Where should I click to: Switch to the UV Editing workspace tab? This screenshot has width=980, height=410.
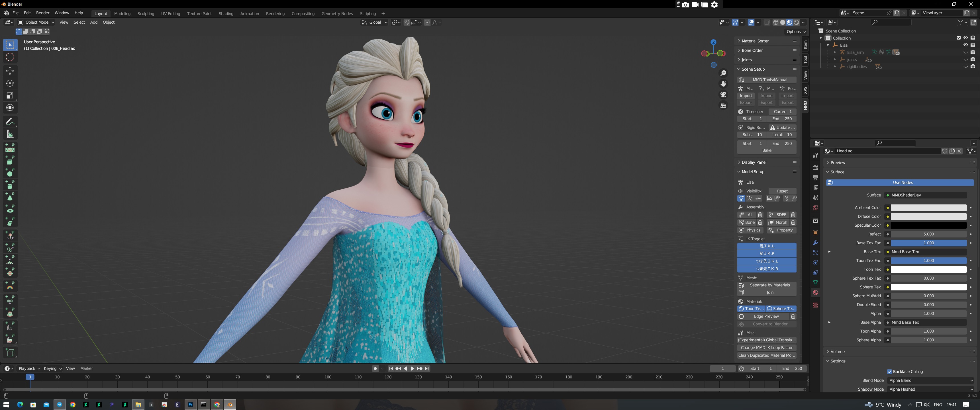pyautogui.click(x=170, y=14)
